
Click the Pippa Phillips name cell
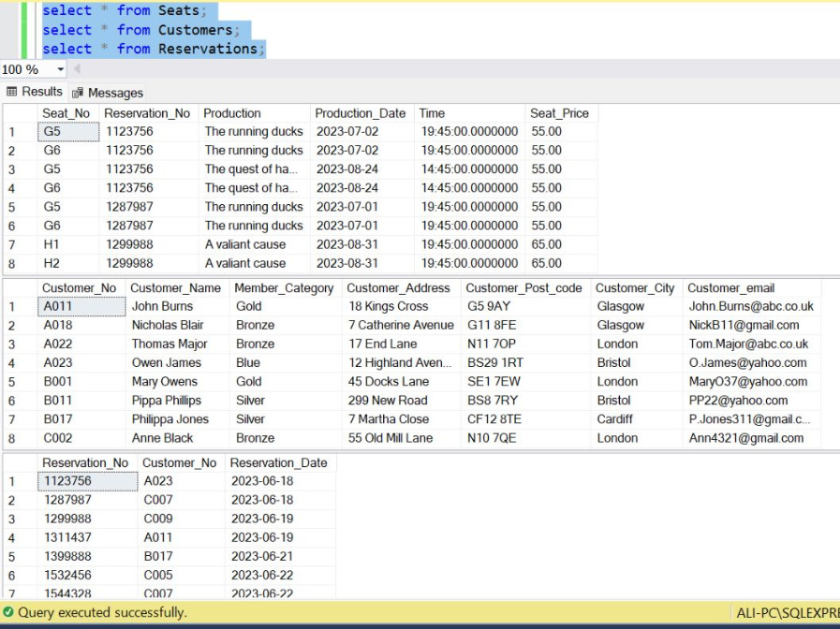[x=177, y=401]
